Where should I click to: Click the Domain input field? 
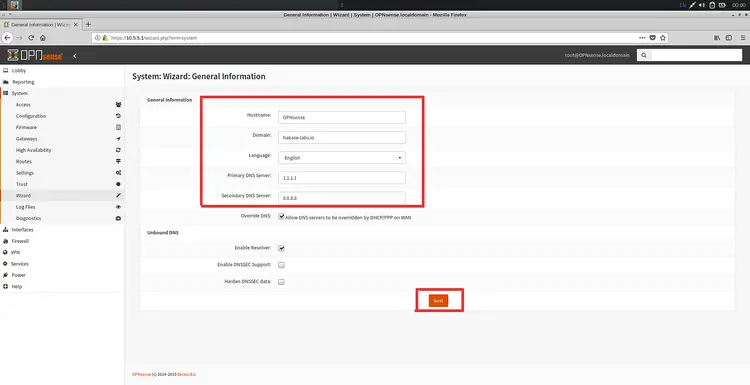pyautogui.click(x=342, y=137)
